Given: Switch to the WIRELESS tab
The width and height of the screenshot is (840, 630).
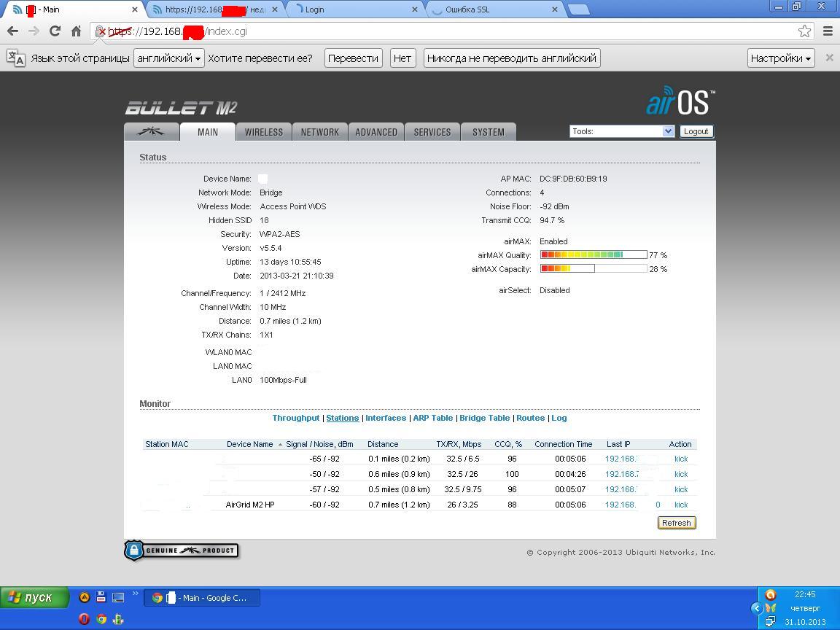Looking at the screenshot, I should tap(263, 132).
